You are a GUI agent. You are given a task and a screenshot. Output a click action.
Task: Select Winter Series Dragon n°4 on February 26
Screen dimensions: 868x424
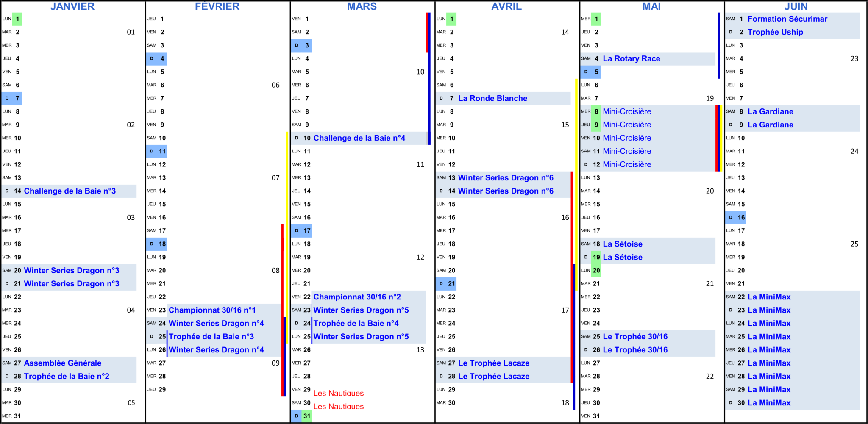click(x=216, y=350)
